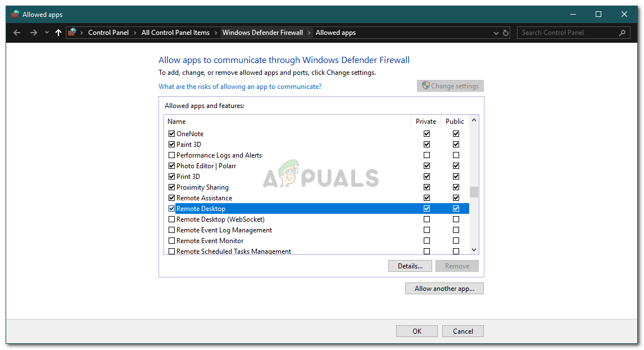Uncheck Remote Assistance checkbox

[172, 198]
